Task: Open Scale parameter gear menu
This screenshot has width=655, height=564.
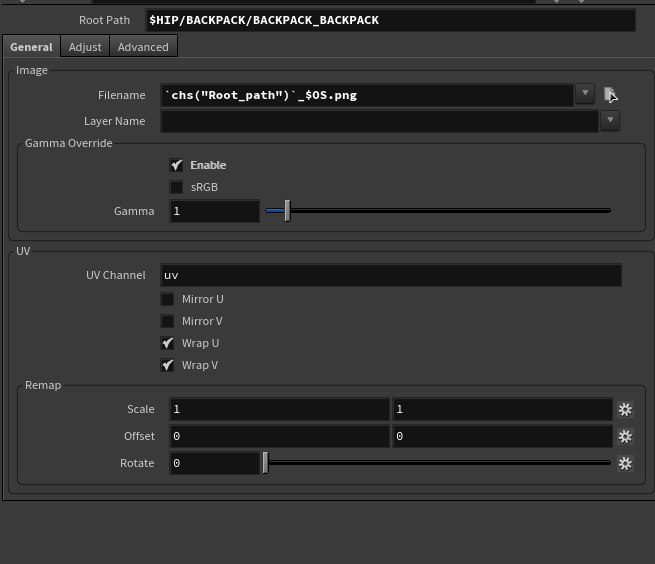Action: [625, 409]
